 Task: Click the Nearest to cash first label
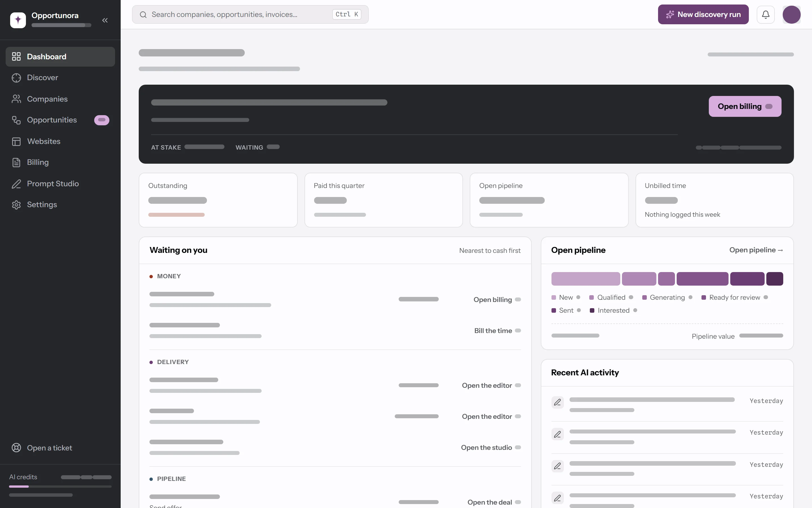coord(489,251)
